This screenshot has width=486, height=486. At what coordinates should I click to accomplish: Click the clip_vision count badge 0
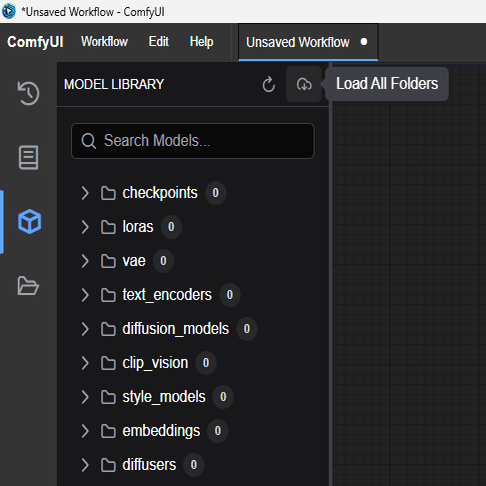point(206,363)
